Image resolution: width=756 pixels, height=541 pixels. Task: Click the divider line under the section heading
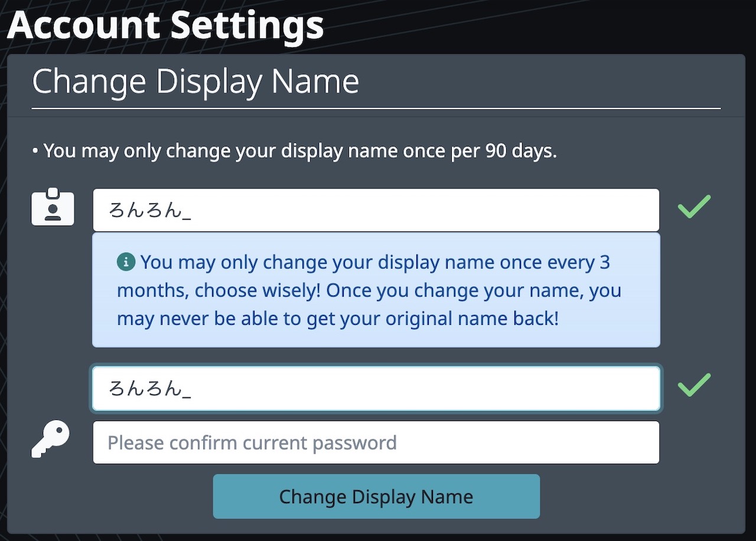click(376, 109)
